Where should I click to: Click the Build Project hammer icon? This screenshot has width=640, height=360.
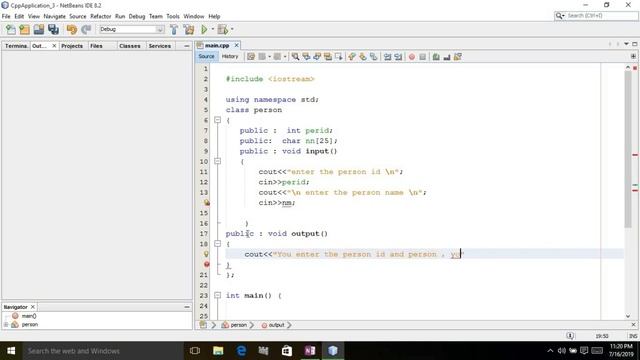point(174,29)
